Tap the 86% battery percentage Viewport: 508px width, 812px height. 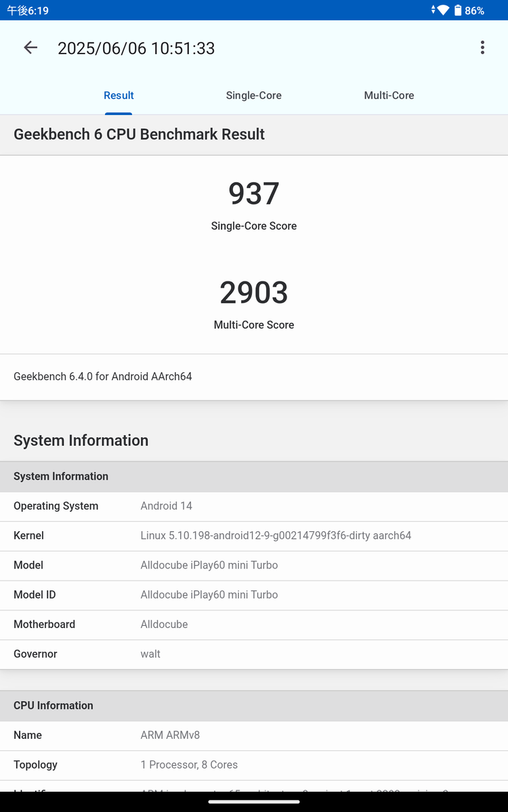tap(474, 11)
